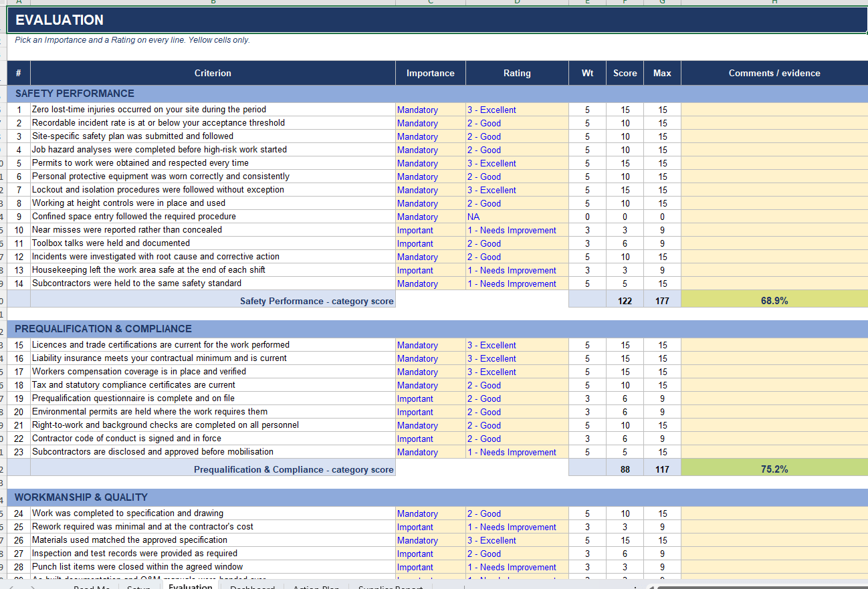Click the Score column header
The width and height of the screenshot is (868, 589).
pyautogui.click(x=625, y=73)
